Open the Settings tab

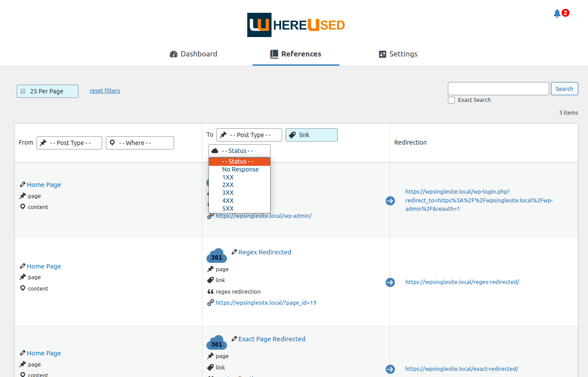[398, 54]
